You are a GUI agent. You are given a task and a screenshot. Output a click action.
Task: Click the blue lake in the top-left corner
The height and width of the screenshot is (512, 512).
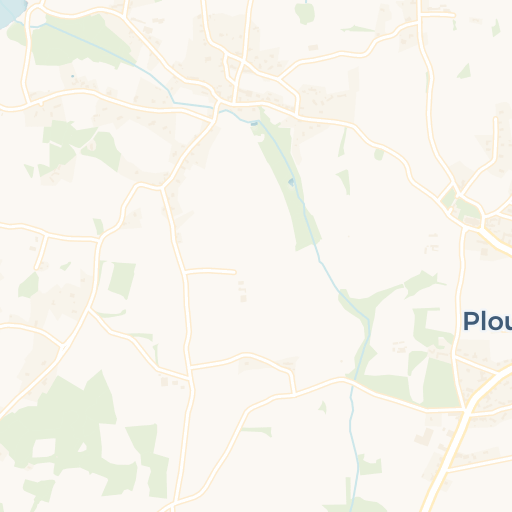[12, 12]
